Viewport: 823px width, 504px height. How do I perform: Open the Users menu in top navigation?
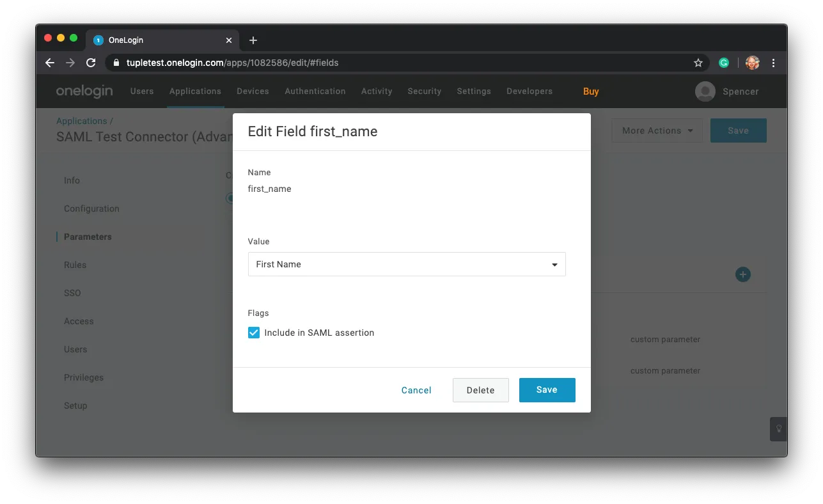coord(142,91)
